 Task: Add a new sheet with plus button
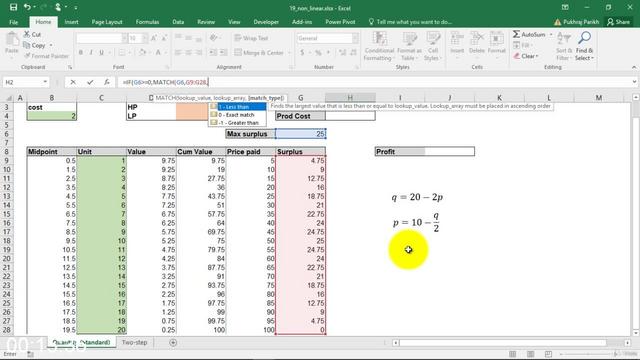click(173, 342)
